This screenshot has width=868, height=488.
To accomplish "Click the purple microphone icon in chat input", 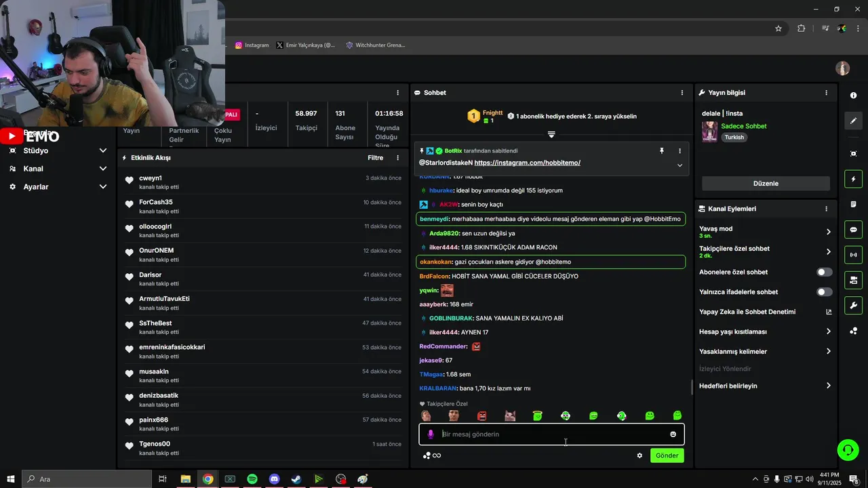I will [x=430, y=434].
